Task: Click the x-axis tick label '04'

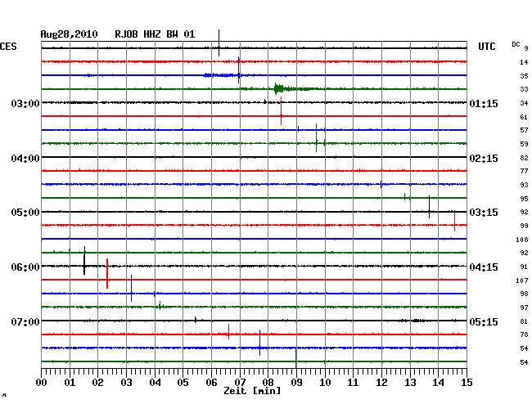Action: [x=155, y=383]
